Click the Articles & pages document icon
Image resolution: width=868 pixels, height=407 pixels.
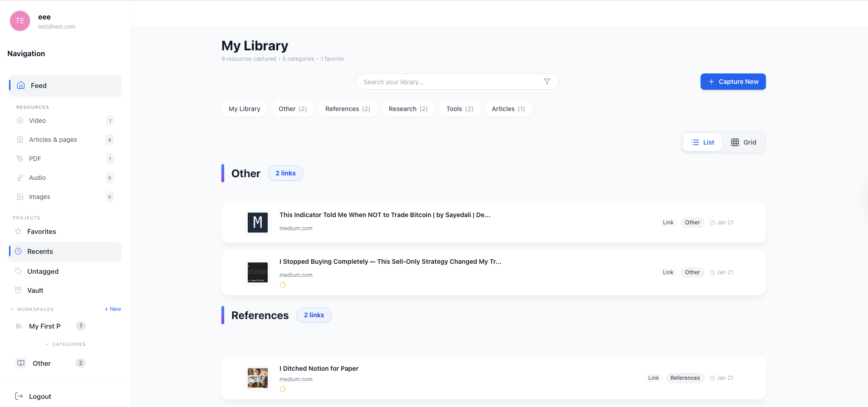click(x=20, y=140)
